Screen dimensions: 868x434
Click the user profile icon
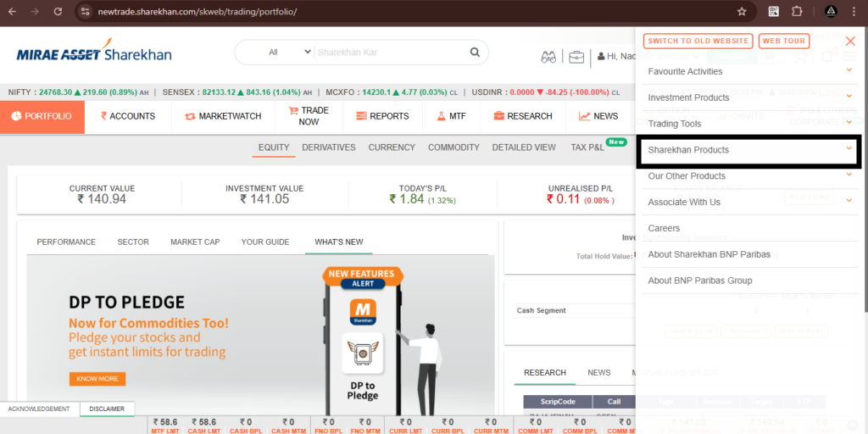coord(601,57)
